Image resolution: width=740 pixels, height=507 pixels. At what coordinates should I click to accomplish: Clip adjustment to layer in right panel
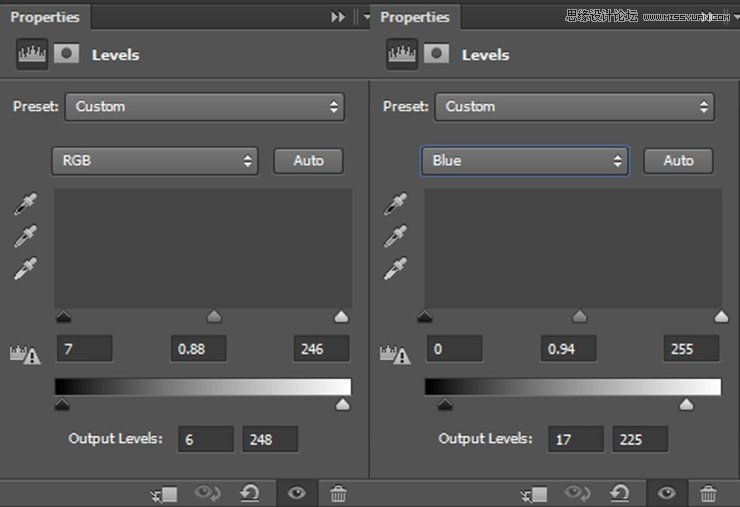[x=534, y=494]
